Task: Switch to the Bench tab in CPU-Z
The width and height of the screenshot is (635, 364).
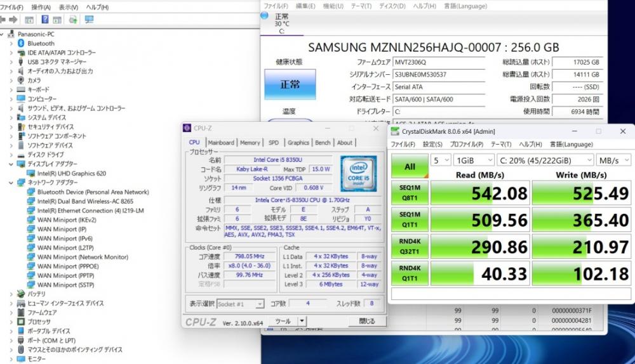Action: 323,142
